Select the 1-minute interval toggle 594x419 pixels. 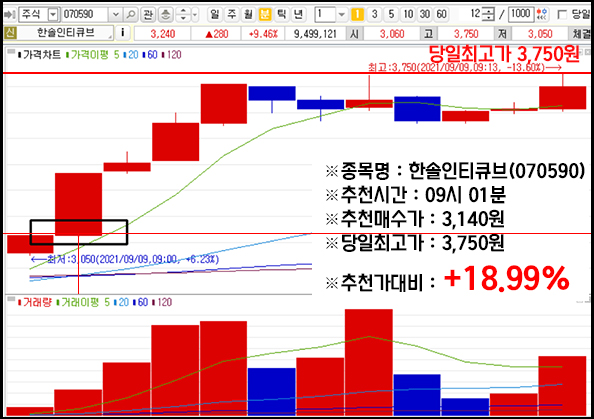357,15
